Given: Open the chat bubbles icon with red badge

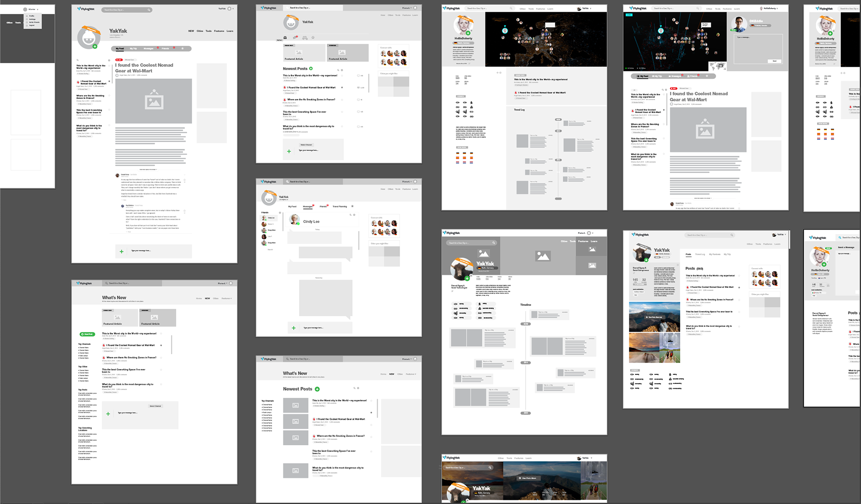Looking at the screenshot, I should pos(295,38).
